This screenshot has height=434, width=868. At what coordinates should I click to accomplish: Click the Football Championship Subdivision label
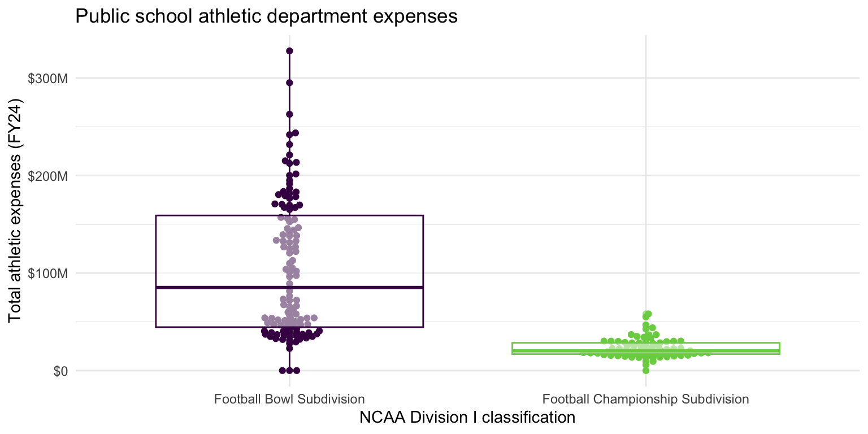[x=646, y=399]
